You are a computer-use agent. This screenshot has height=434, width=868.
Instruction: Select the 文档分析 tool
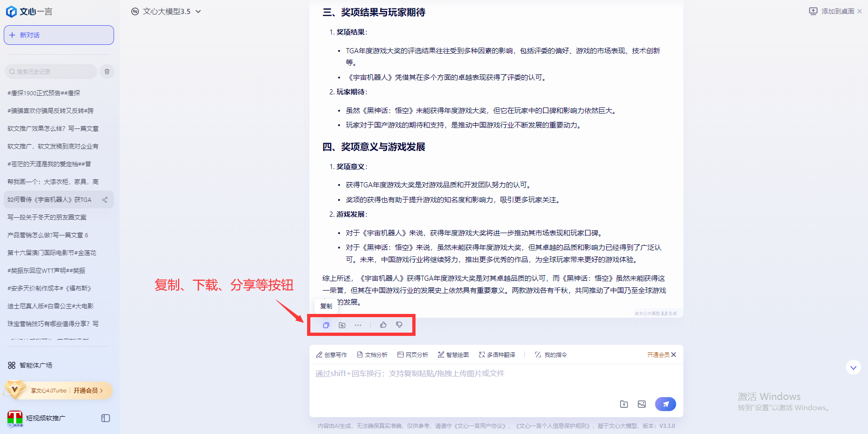[372, 355]
